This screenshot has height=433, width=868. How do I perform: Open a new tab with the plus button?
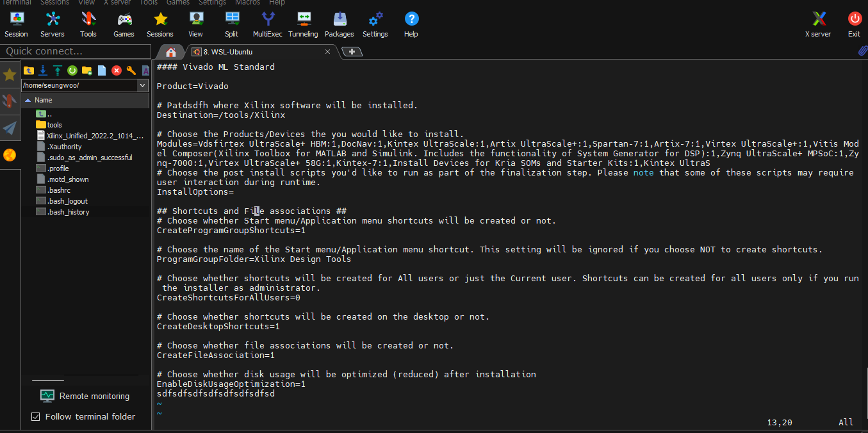[x=352, y=52]
